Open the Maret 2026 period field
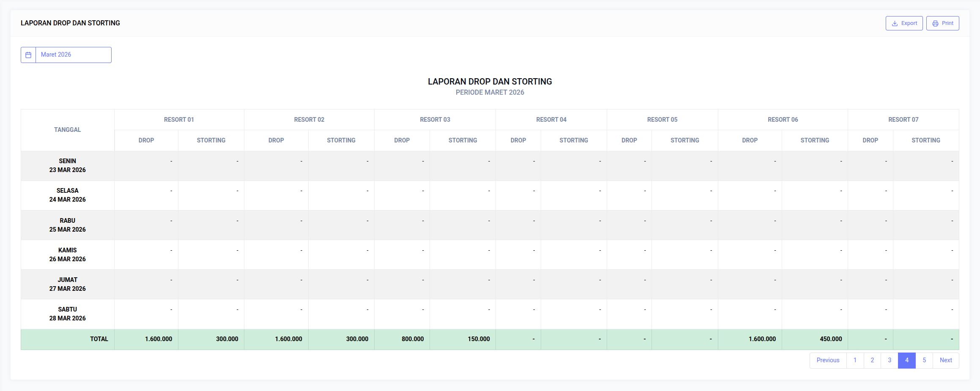This screenshot has height=391, width=980. (x=73, y=55)
